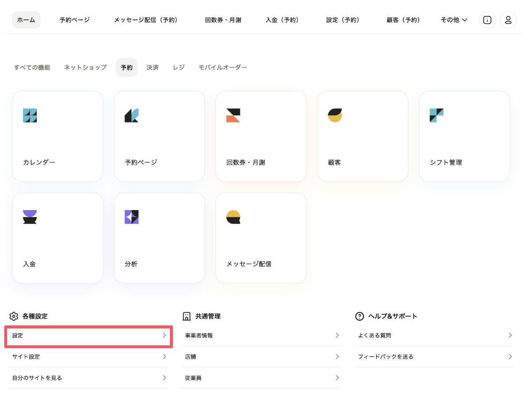Expand the その他 dropdown menu
532x398 pixels.
pyautogui.click(x=454, y=20)
